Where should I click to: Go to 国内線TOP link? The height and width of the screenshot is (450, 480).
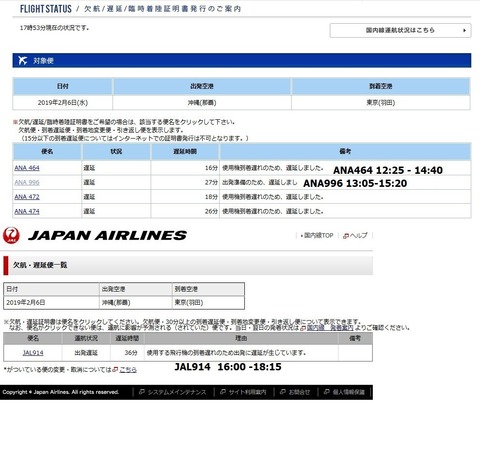[x=317, y=235]
